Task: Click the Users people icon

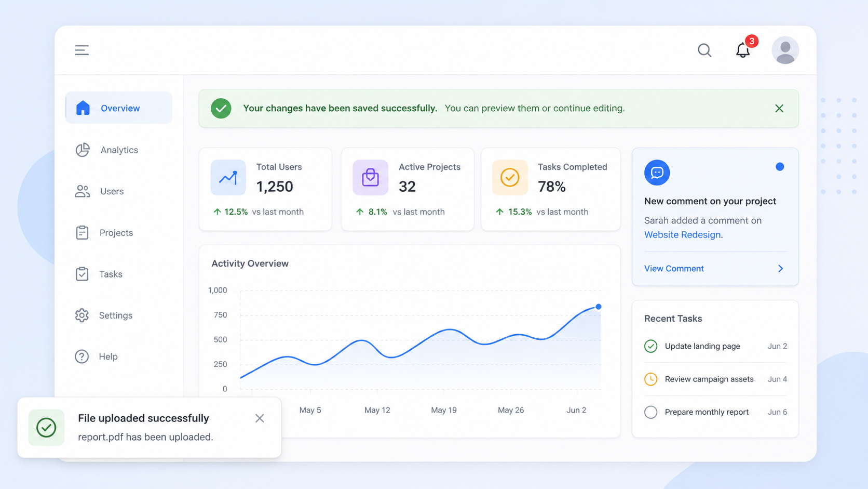Action: tap(83, 191)
